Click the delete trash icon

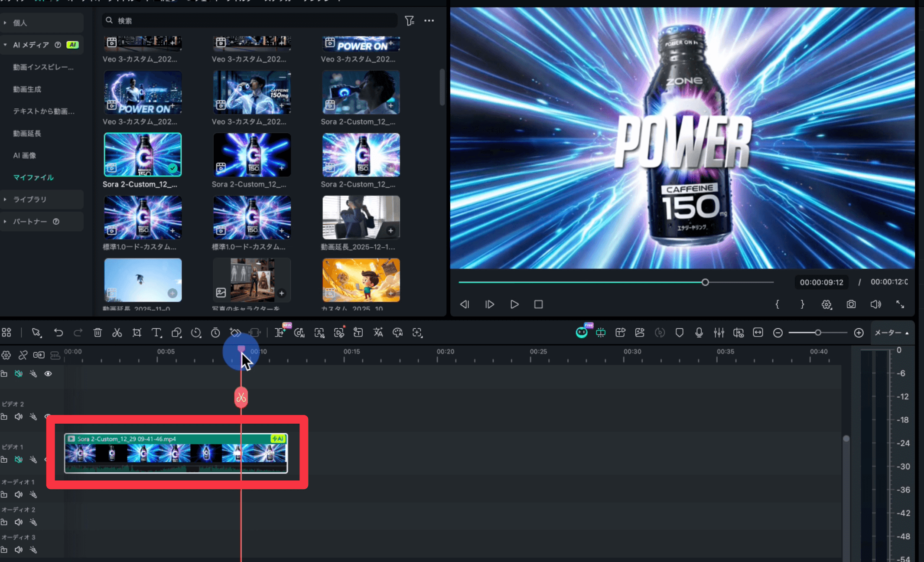(98, 333)
